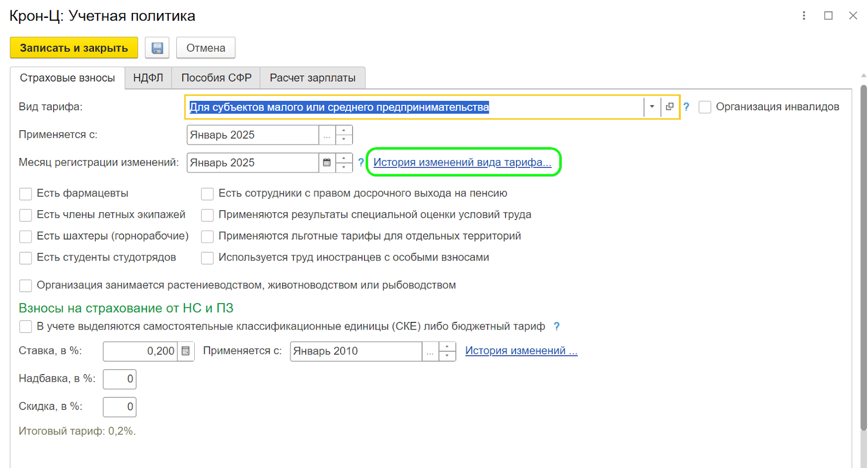Open the three-dot more options menu
Viewport: 868px width, 468px height.
[804, 16]
